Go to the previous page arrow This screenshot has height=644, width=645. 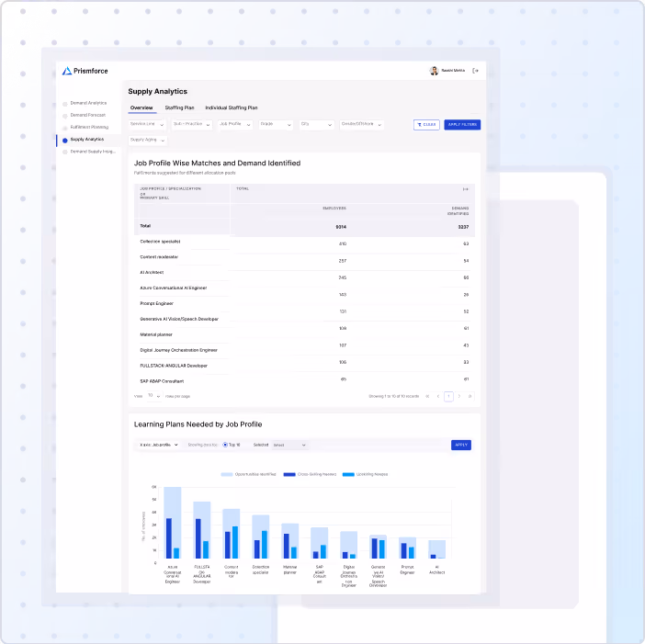coord(438,396)
